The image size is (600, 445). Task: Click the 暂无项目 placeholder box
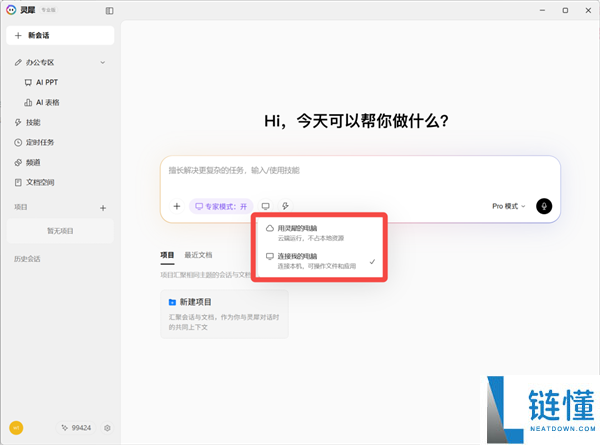coord(60,231)
